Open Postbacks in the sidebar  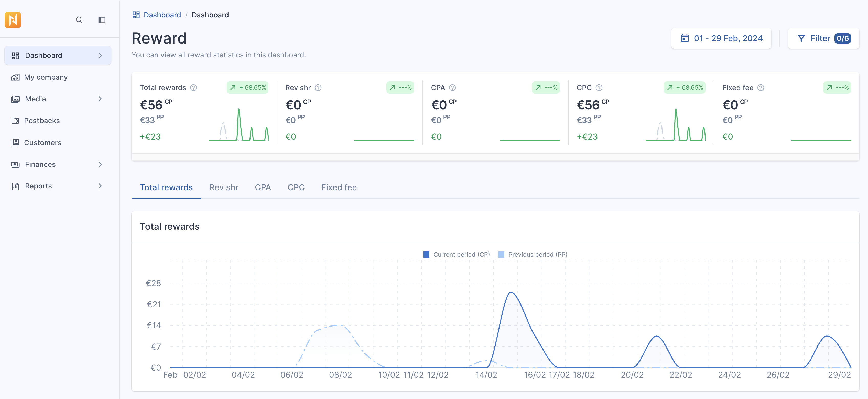tap(58, 121)
